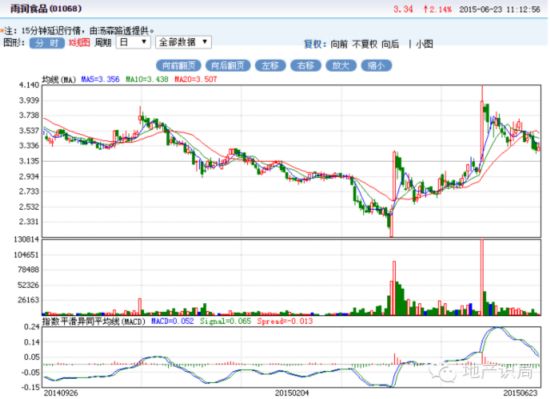Choose 向后 backward price adjustment
550x399 pixels.
[390, 44]
